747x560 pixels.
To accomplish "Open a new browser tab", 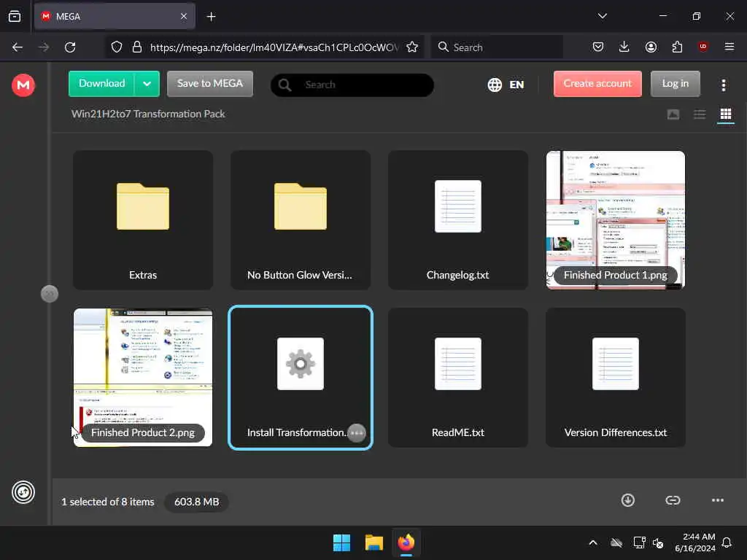I will click(x=211, y=17).
